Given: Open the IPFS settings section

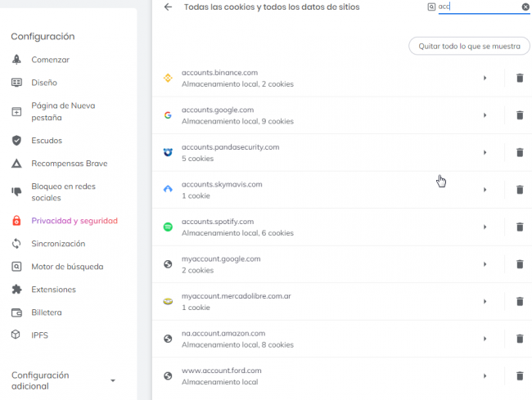Looking at the screenshot, I should 40,335.
